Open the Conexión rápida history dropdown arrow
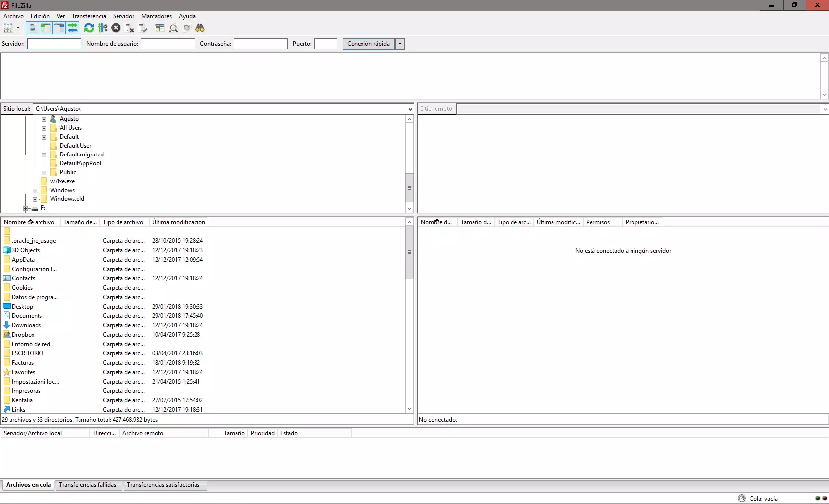The image size is (829, 504). (x=400, y=44)
